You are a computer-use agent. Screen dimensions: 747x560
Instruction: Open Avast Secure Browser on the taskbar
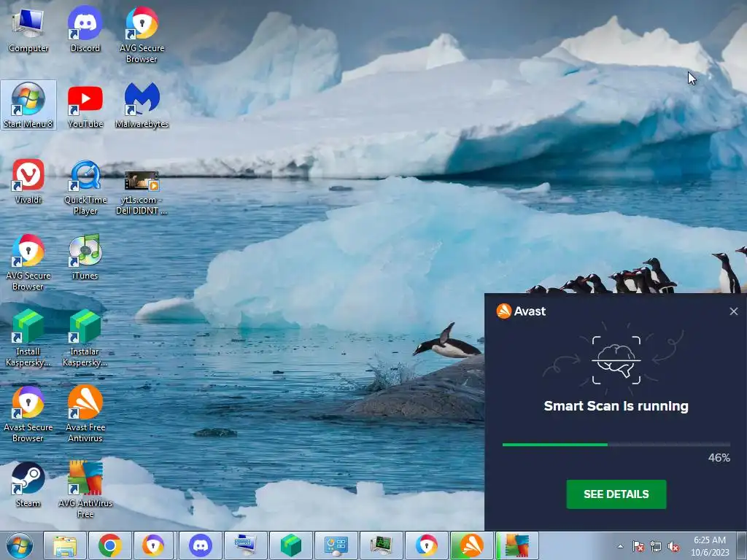[x=153, y=545]
